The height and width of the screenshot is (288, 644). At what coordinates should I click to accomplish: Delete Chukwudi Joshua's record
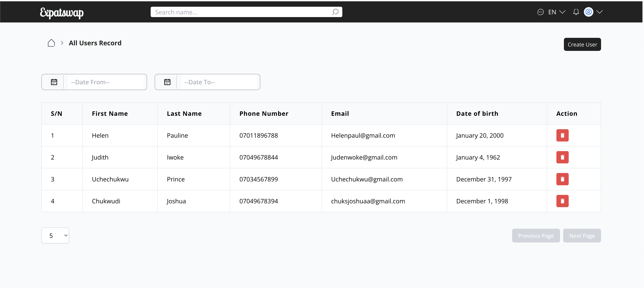tap(562, 201)
